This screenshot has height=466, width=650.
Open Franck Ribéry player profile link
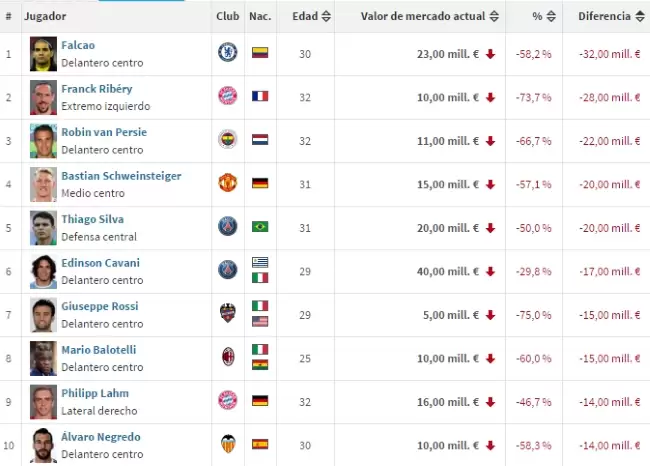(96, 89)
